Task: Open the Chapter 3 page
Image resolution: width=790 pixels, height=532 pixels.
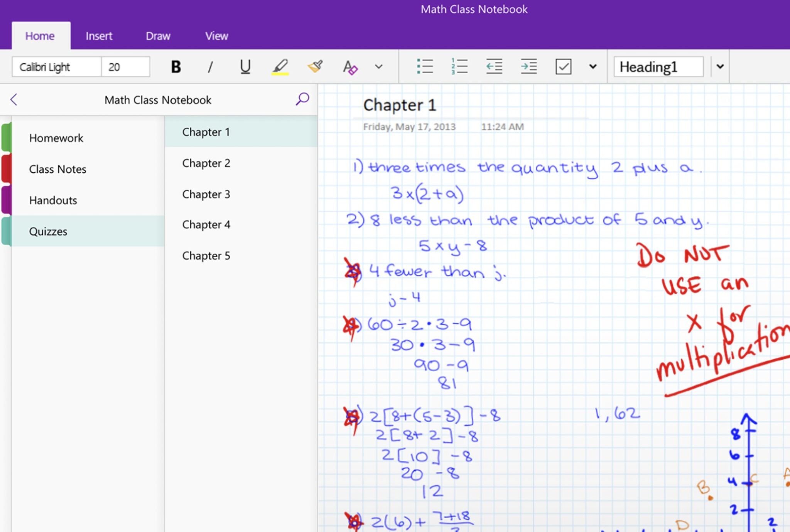Action: [206, 194]
